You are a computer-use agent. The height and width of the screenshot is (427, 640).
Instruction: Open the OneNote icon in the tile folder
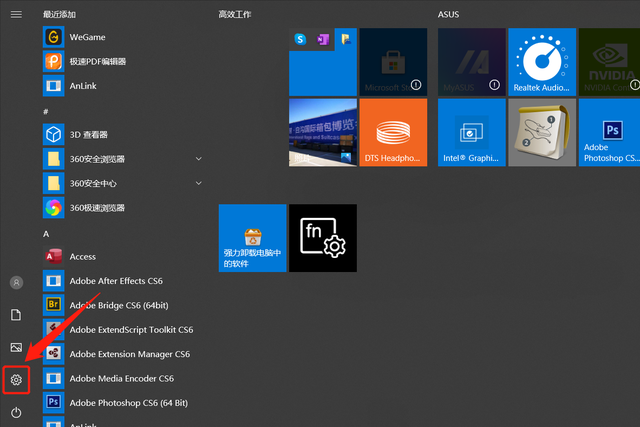point(323,39)
